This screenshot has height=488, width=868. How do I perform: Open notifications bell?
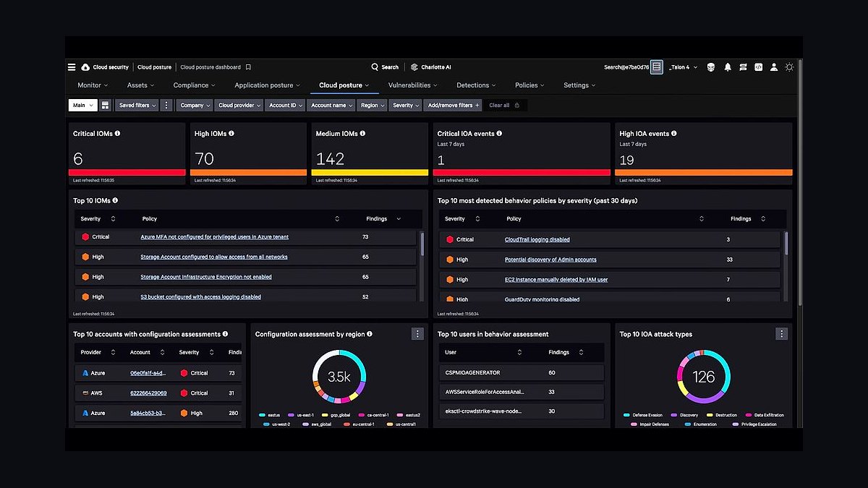[728, 67]
